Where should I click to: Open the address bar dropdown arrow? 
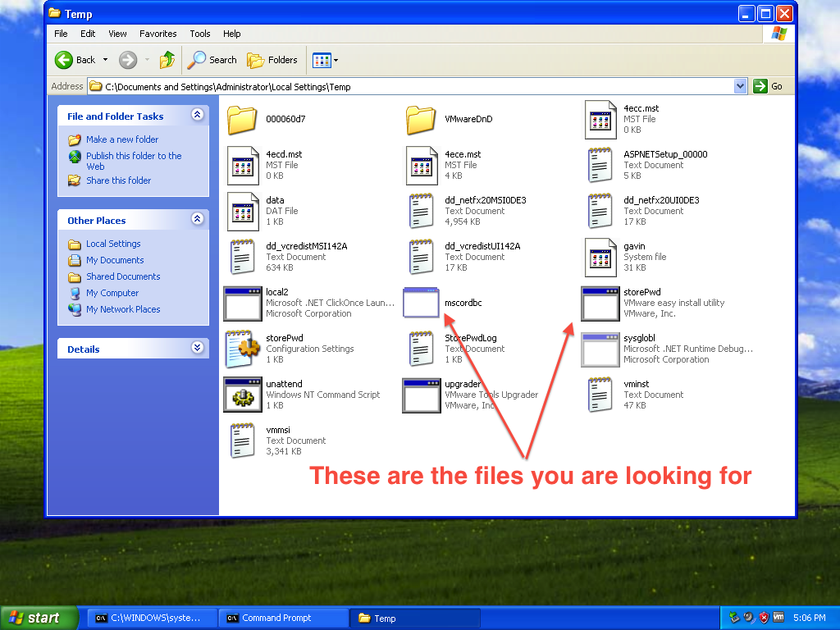(x=740, y=86)
